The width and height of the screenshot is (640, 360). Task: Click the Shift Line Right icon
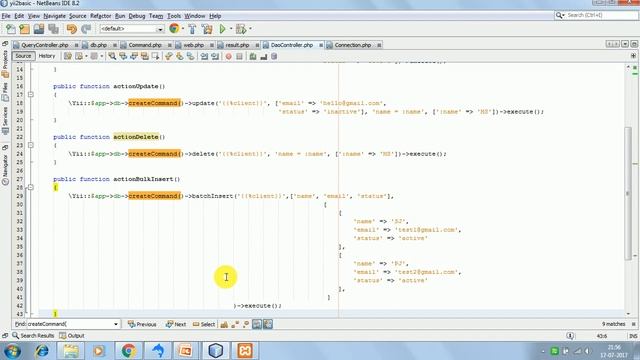coord(215,56)
